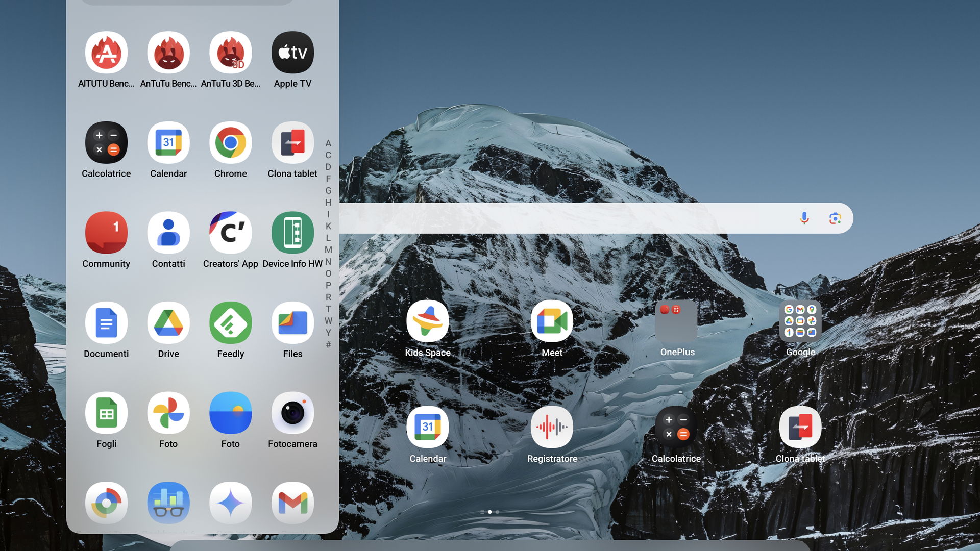The image size is (980, 551).
Task: Jump to letter Y in index
Action: click(x=328, y=333)
